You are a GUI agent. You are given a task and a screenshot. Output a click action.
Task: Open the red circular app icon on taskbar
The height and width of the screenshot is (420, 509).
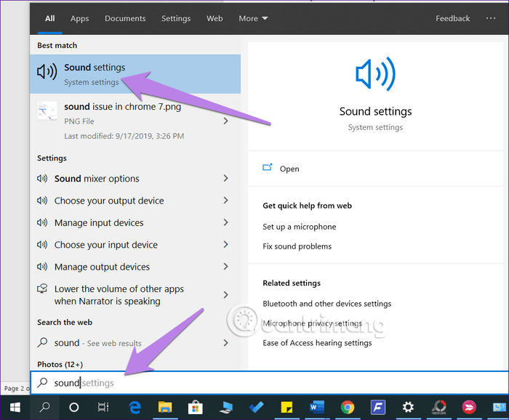(x=439, y=408)
